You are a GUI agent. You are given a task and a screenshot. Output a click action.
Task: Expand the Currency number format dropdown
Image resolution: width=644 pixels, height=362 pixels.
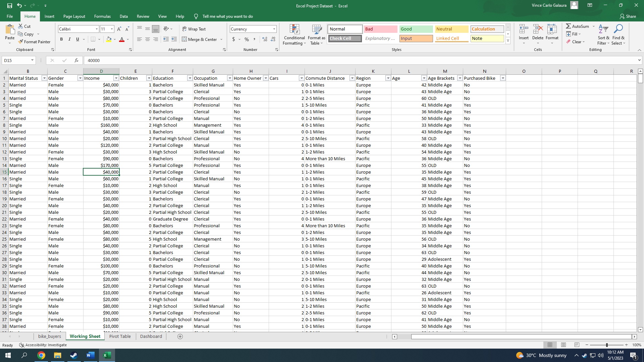click(x=274, y=29)
